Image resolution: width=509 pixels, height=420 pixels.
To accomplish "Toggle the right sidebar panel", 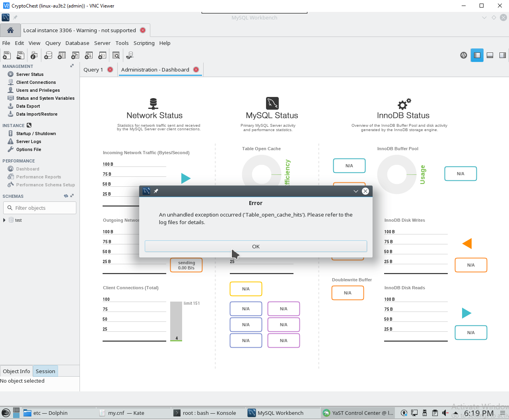I will [x=503, y=55].
